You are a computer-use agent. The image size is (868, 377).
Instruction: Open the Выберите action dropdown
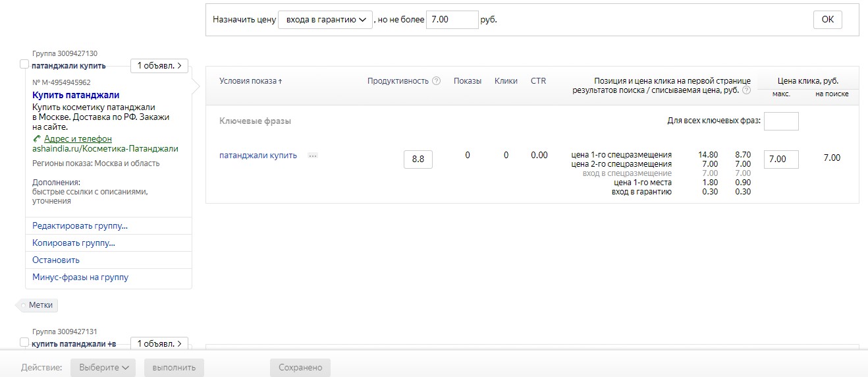[x=103, y=368]
